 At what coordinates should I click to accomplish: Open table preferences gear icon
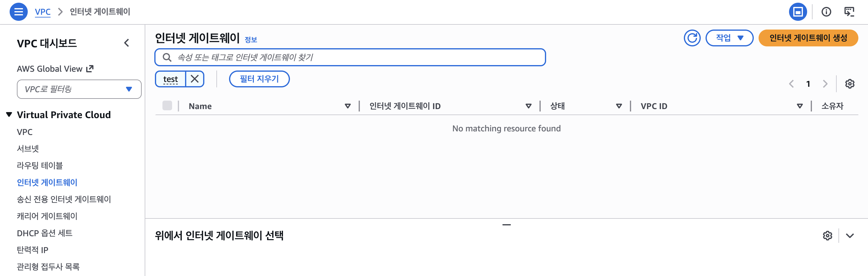point(850,83)
